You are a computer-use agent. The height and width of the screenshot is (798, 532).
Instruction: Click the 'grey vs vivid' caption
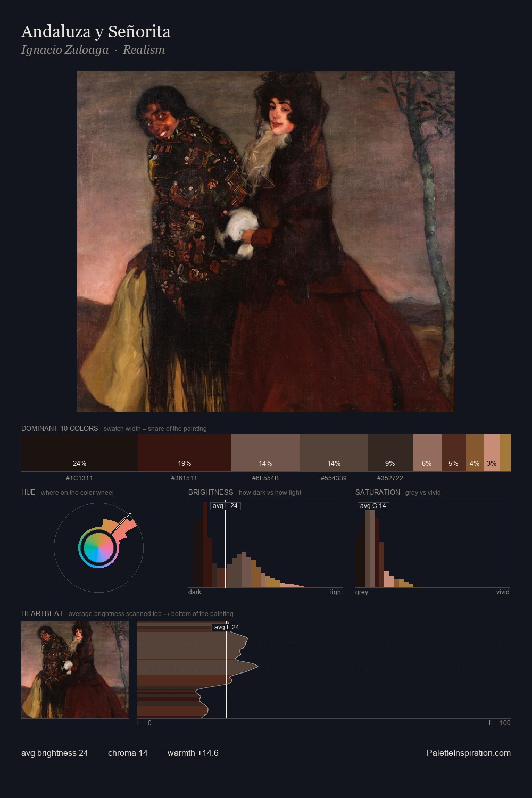(423, 493)
